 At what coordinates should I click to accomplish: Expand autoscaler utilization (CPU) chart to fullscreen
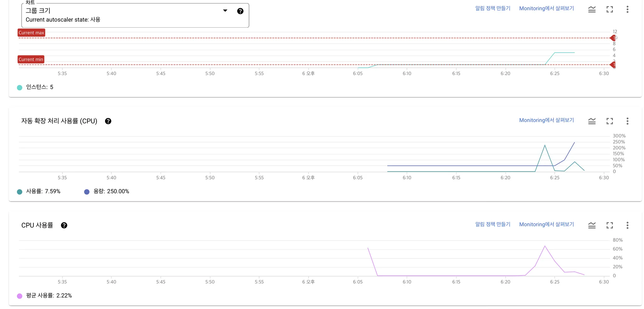pos(610,121)
